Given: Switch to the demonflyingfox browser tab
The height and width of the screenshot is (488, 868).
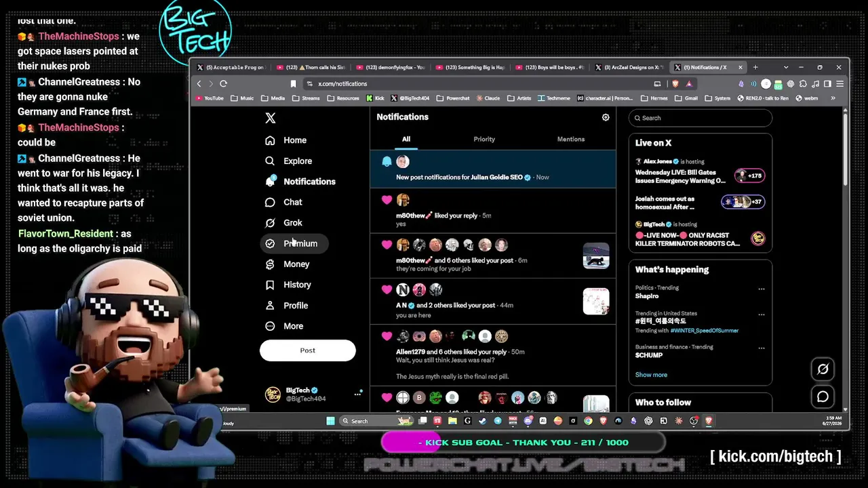Looking at the screenshot, I should 391,67.
